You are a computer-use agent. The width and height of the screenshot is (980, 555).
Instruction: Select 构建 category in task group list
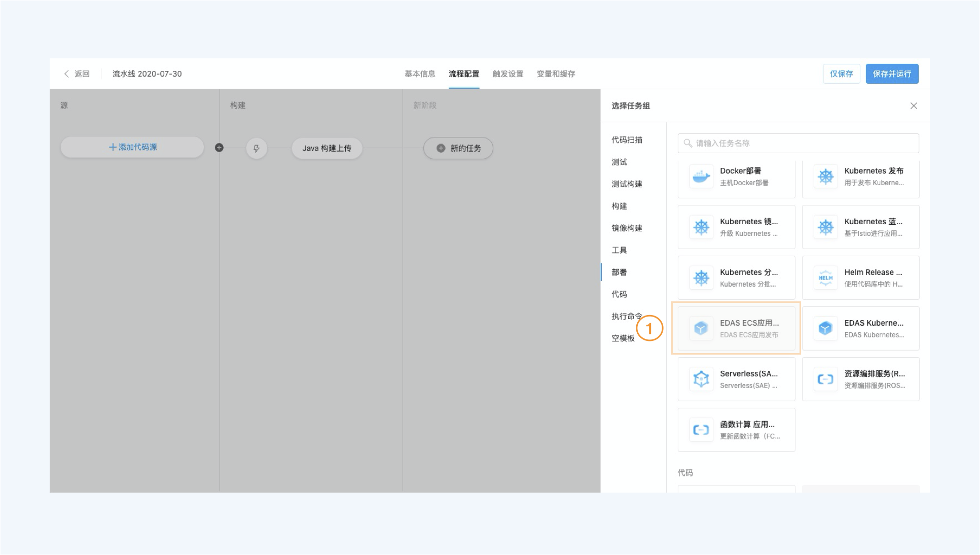[x=619, y=206]
